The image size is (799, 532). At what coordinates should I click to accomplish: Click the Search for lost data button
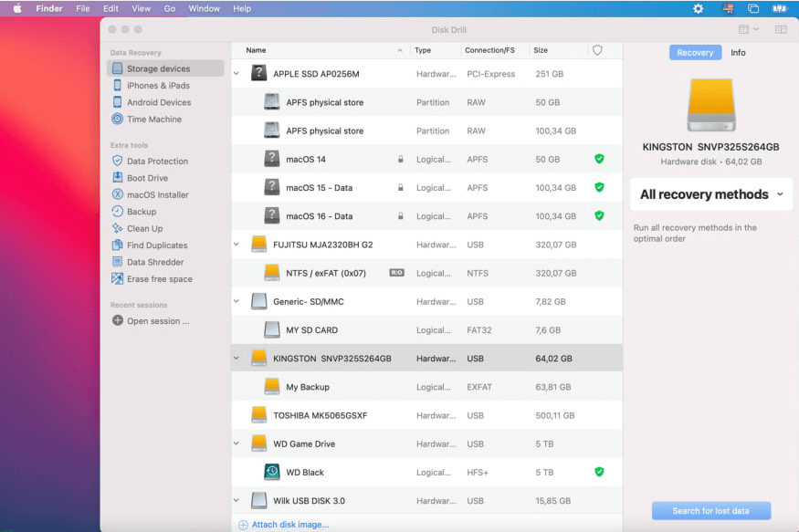pyautogui.click(x=710, y=511)
